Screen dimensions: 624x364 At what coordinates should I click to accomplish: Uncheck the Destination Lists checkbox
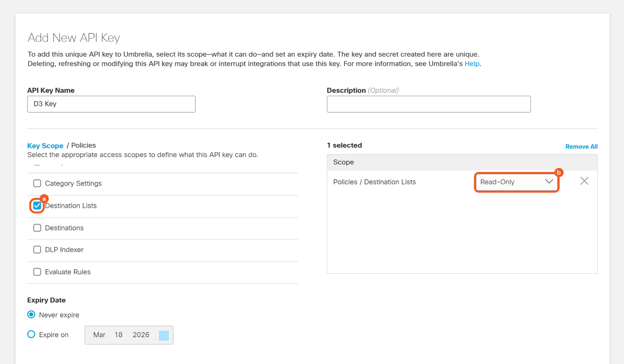point(37,206)
